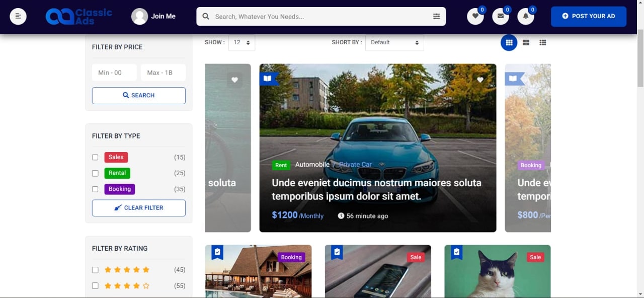Click the price Search button
644x298 pixels.
139,96
